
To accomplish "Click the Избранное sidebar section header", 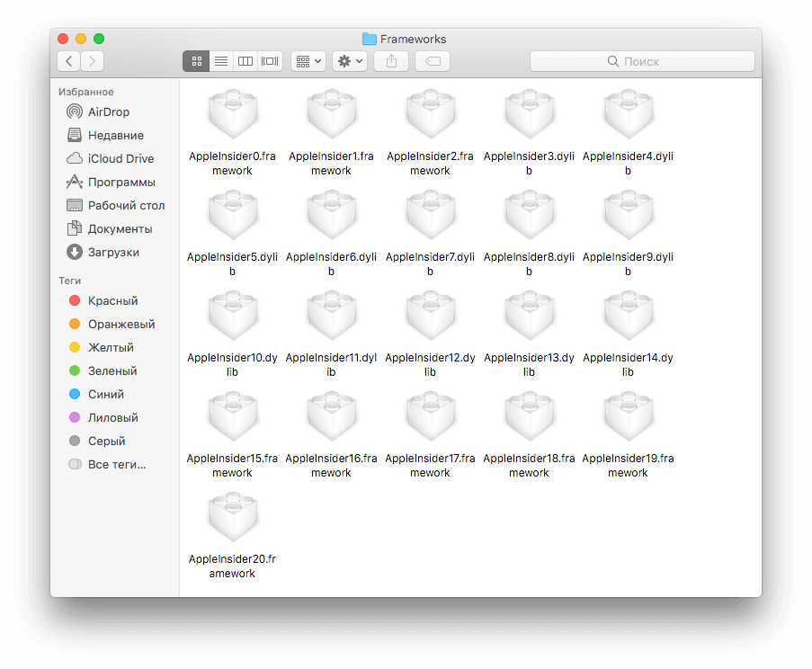I will (86, 92).
